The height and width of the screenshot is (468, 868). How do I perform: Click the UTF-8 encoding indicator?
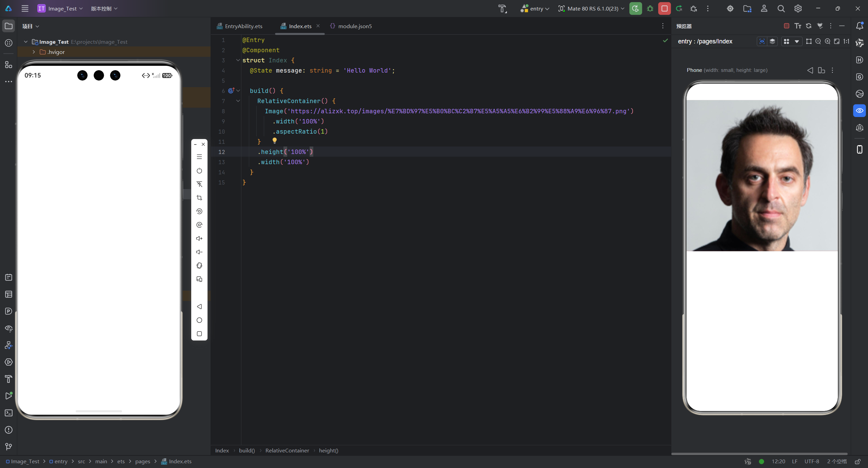812,461
